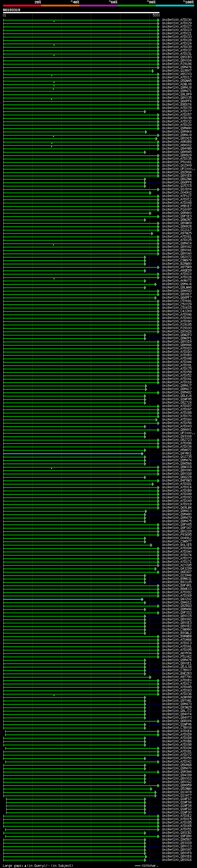
Task: Open hit UniRef100_Q9SCB3
Action: click(177, 57)
